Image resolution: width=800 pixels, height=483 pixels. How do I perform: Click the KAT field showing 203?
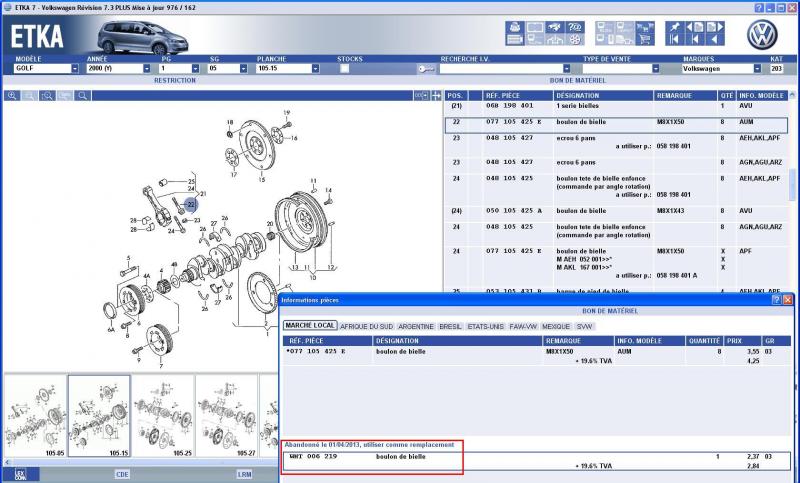(x=777, y=68)
